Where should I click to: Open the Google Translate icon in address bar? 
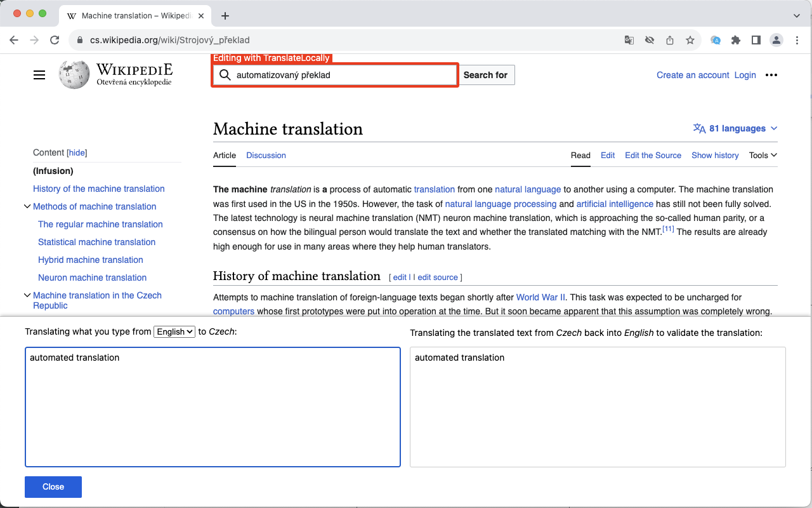pyautogui.click(x=629, y=39)
